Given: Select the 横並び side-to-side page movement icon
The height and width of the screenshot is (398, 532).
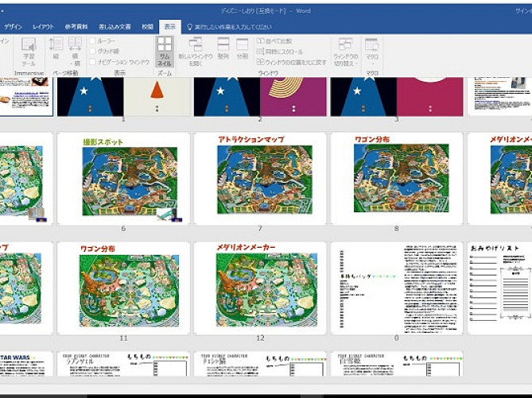Looking at the screenshot, I should [75, 52].
